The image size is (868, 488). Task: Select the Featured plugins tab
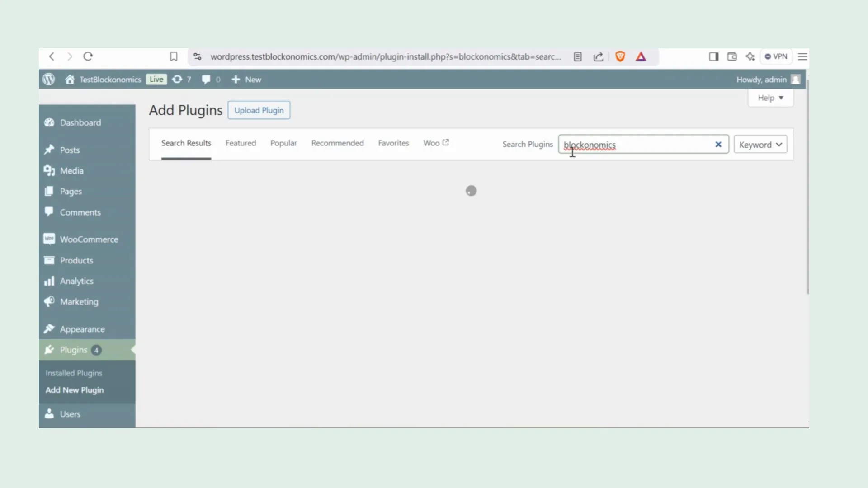241,143
